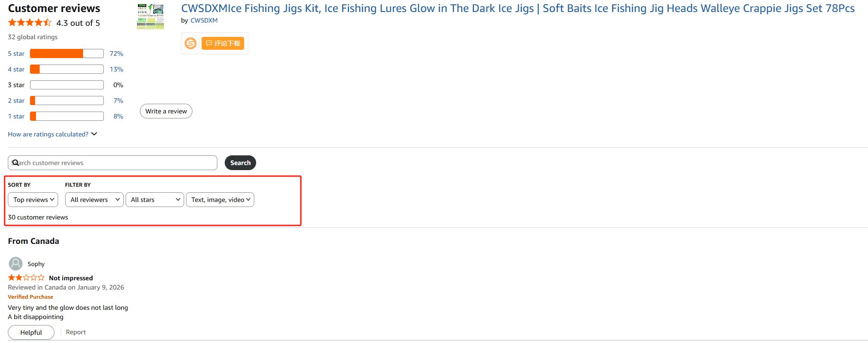Click the magnifier icon in review search
The height and width of the screenshot is (343, 868).
(x=16, y=163)
